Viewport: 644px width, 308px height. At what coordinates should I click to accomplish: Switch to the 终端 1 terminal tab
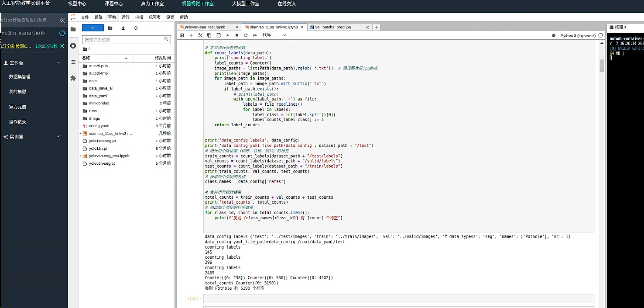[x=620, y=27]
